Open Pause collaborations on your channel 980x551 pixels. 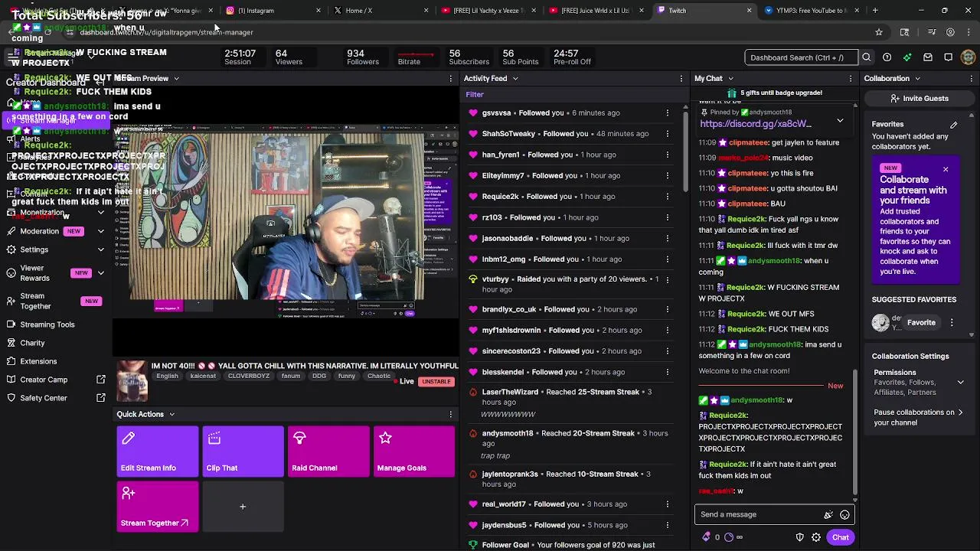(919, 417)
